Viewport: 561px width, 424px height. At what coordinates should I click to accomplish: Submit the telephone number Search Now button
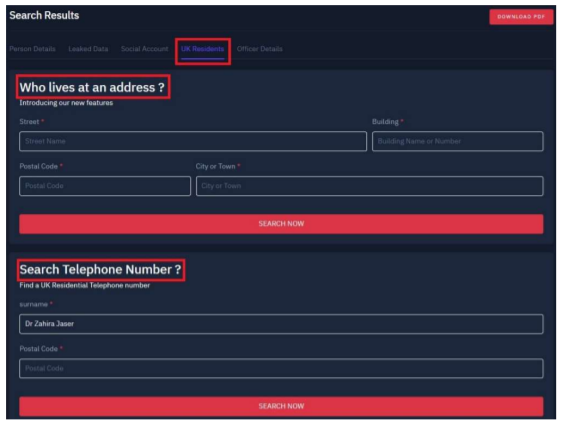point(281,406)
